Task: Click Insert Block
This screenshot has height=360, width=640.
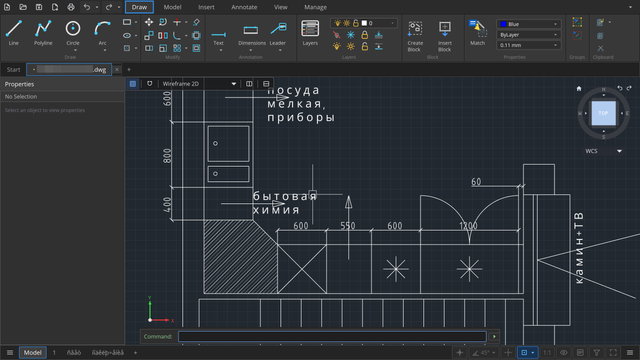Action: [x=444, y=36]
